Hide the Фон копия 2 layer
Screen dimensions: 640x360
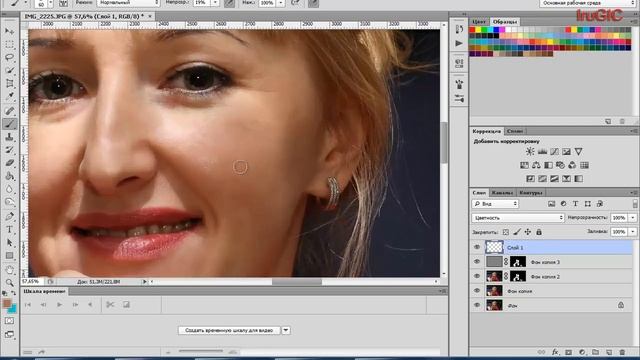pos(477,276)
